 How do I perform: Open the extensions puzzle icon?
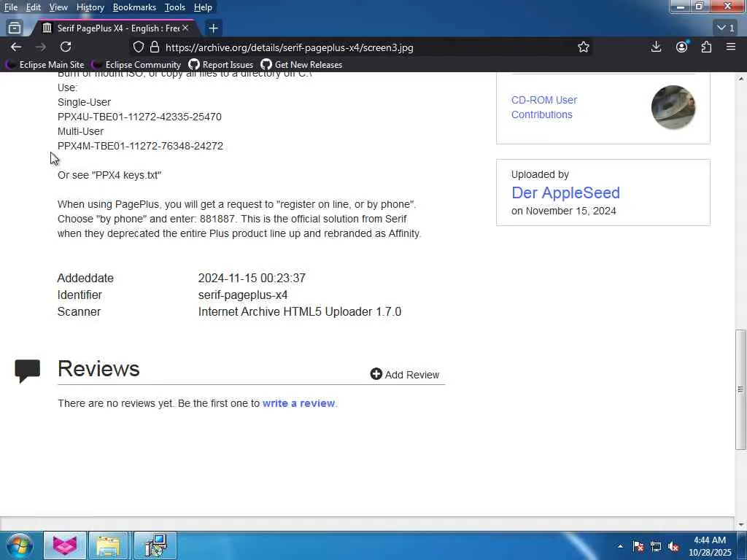(x=706, y=47)
